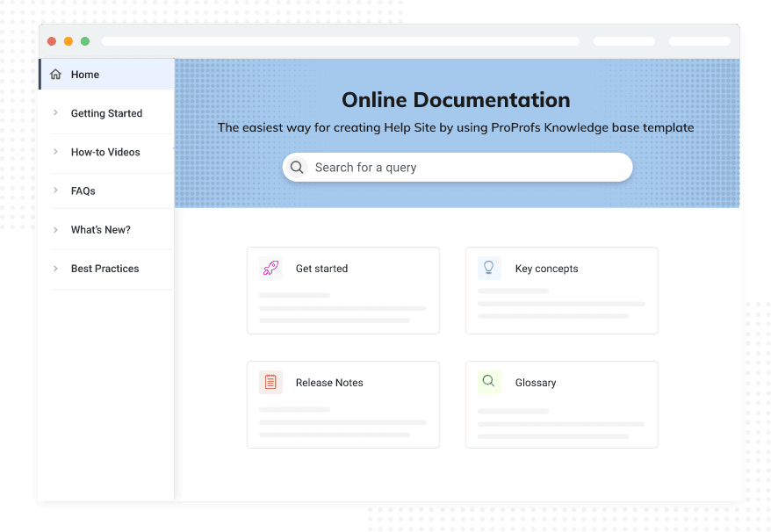The height and width of the screenshot is (532, 771).
Task: Expand the Best Practices chevron
Action: (x=56, y=269)
